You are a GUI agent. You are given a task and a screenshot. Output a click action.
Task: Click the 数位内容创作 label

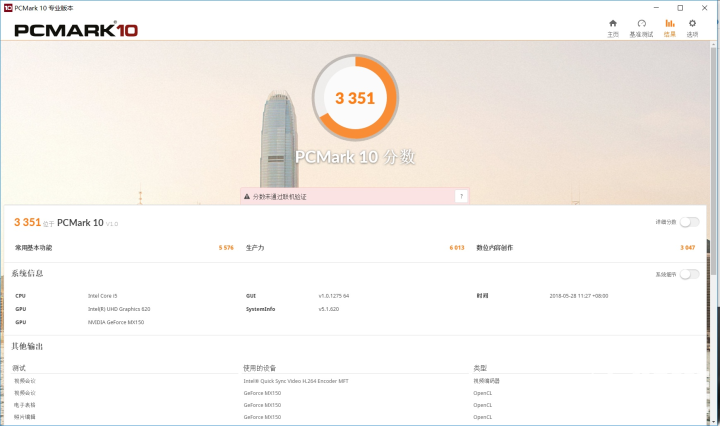pos(495,248)
